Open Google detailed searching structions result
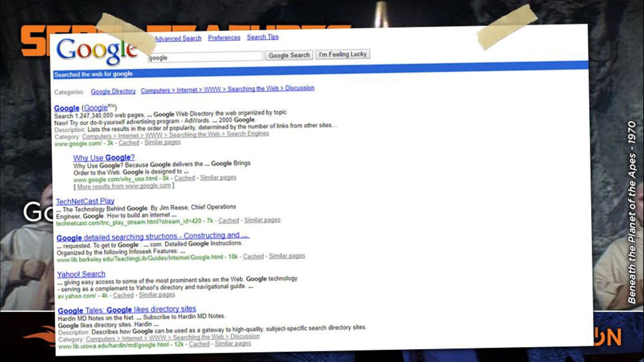 pyautogui.click(x=153, y=237)
